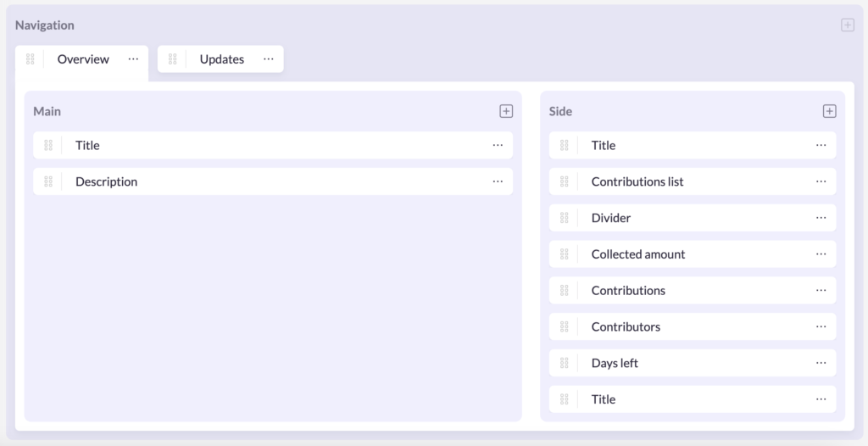This screenshot has height=446, width=868.
Task: Open options menu for Collected amount
Action: pyautogui.click(x=821, y=254)
